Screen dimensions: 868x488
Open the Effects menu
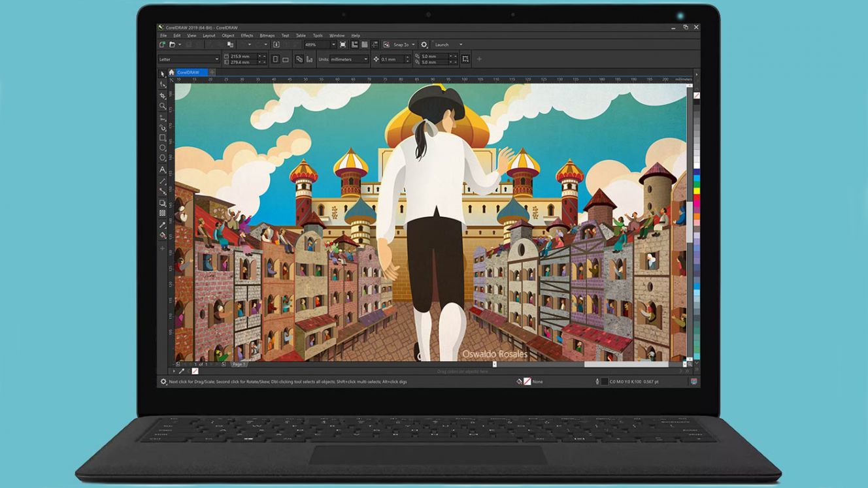pyautogui.click(x=247, y=35)
